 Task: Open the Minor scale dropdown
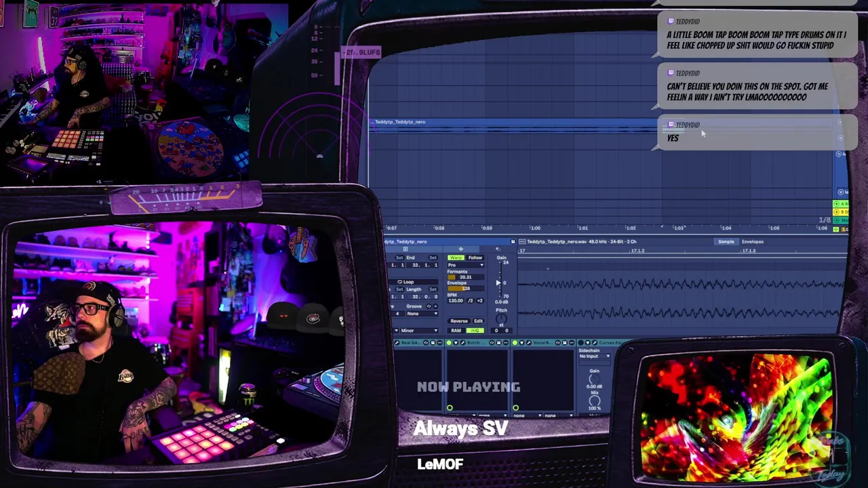coord(419,331)
